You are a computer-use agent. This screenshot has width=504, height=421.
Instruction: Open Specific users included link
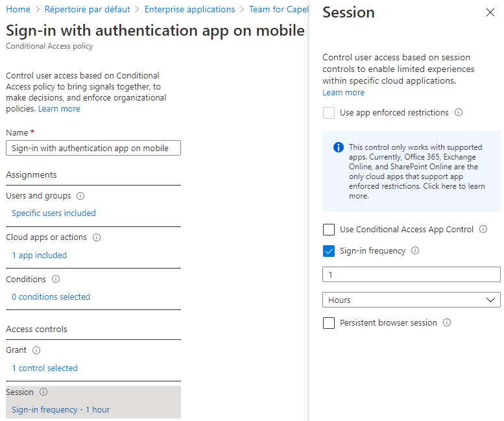click(54, 213)
